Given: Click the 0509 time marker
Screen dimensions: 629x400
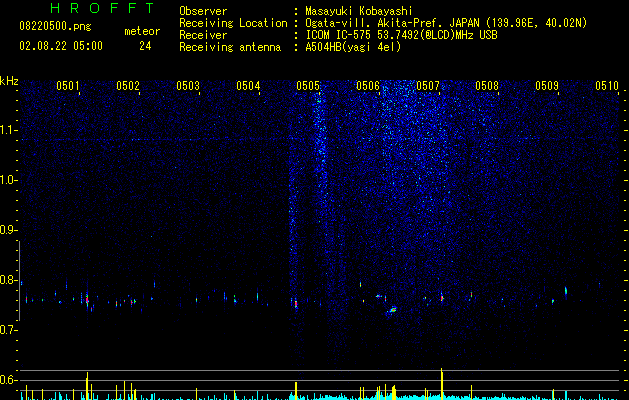Looking at the screenshot, I should pos(547,86).
